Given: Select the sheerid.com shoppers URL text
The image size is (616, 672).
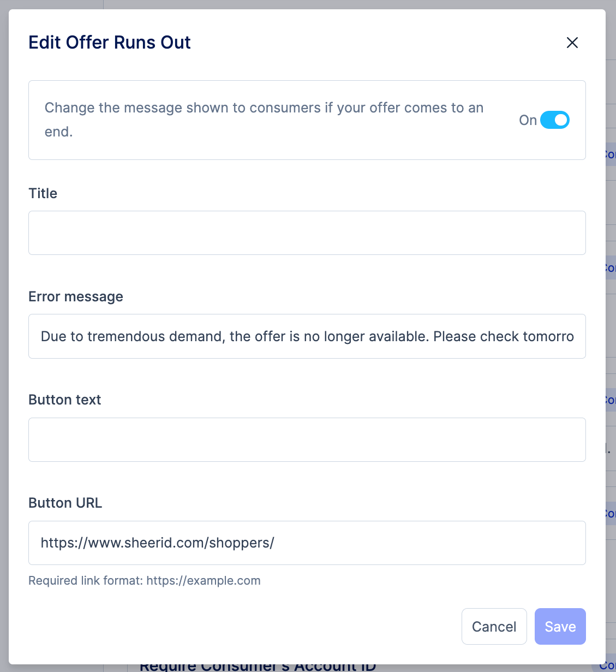Looking at the screenshot, I should pos(158,543).
